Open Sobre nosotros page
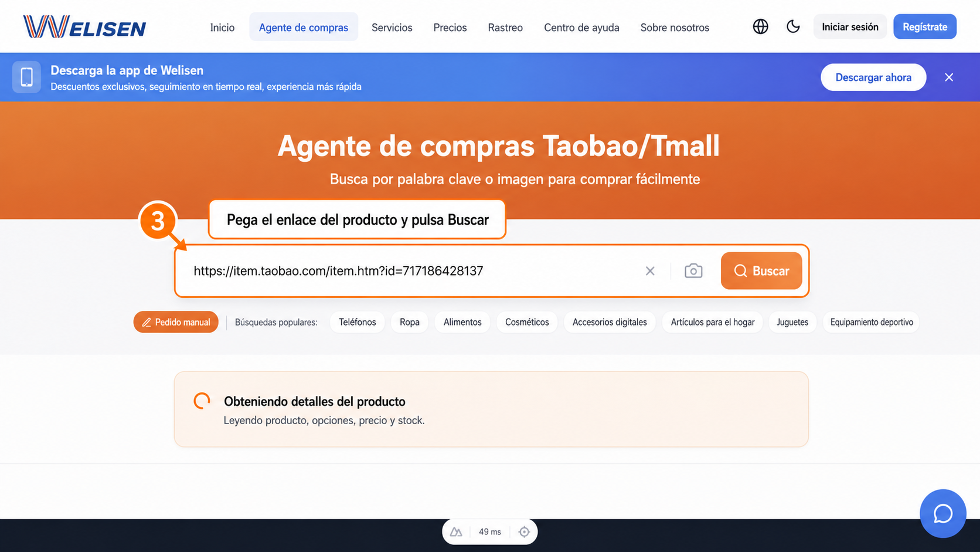The width and height of the screenshot is (980, 552). (x=675, y=28)
